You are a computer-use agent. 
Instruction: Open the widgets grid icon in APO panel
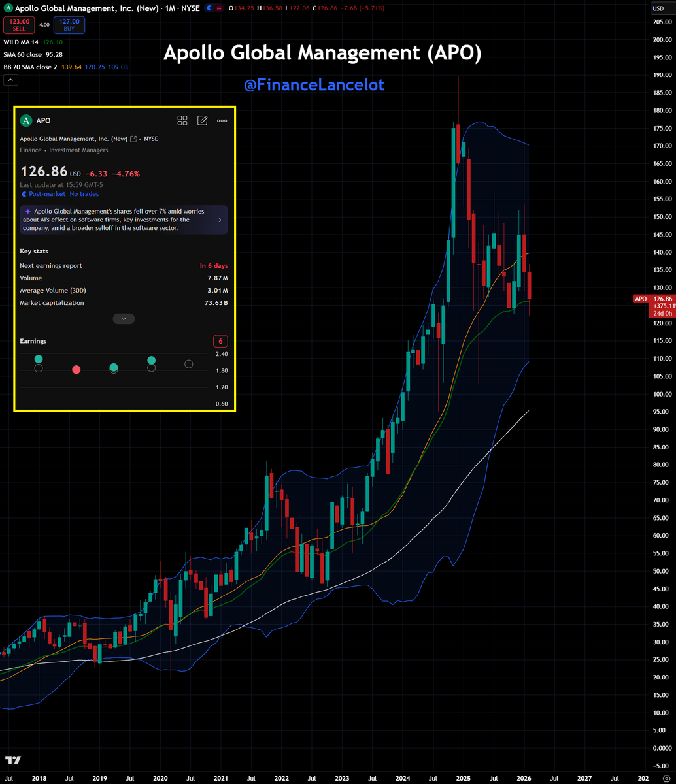182,120
